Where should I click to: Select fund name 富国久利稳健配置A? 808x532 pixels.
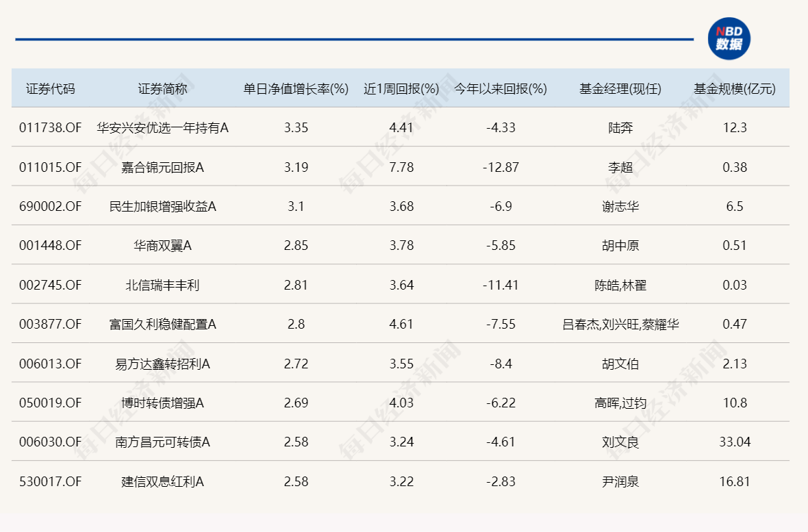(x=162, y=325)
